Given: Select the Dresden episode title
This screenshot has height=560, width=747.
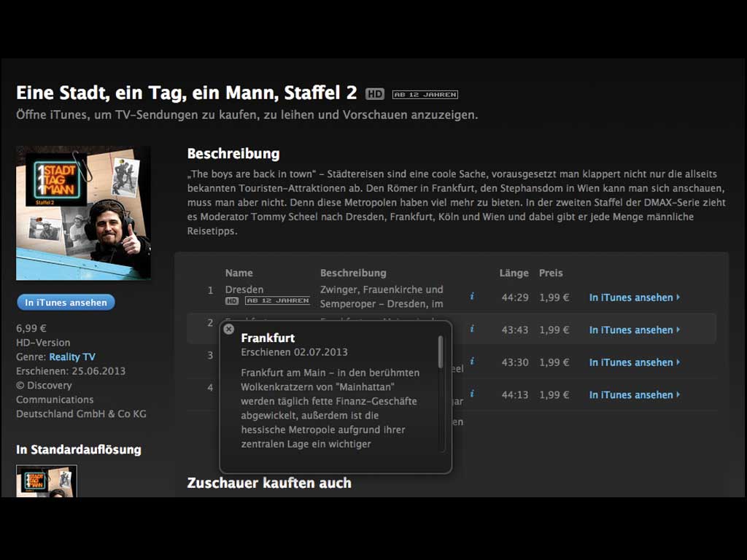Looking at the screenshot, I should click(x=244, y=289).
